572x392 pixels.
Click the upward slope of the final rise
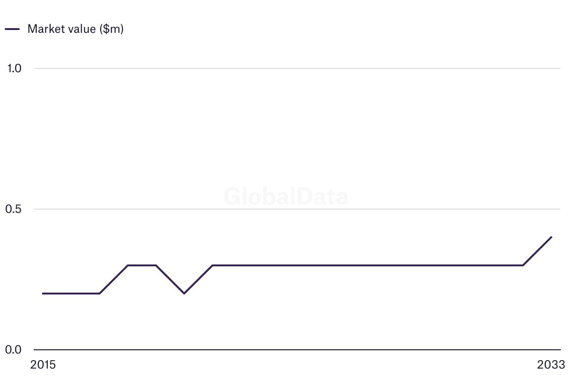[537, 251]
